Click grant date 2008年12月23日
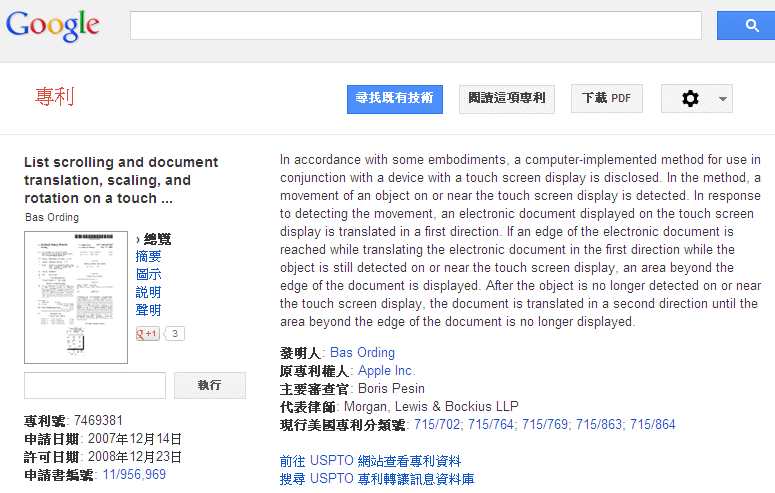Image resolution: width=775 pixels, height=493 pixels. (134, 456)
